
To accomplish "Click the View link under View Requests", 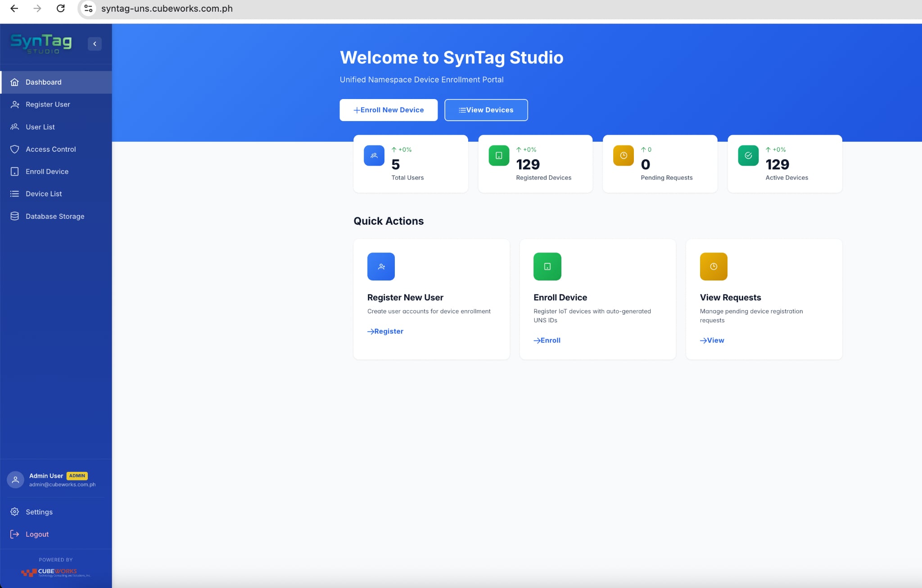I will 712,340.
